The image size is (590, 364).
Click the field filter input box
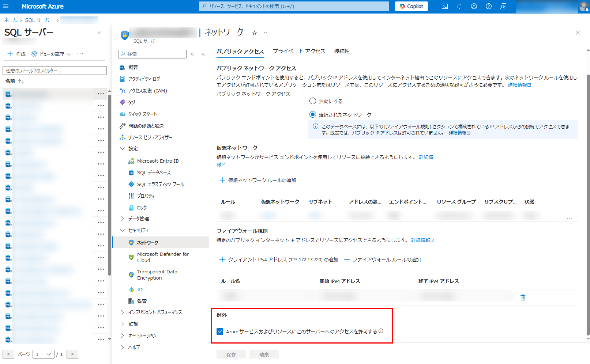click(55, 71)
